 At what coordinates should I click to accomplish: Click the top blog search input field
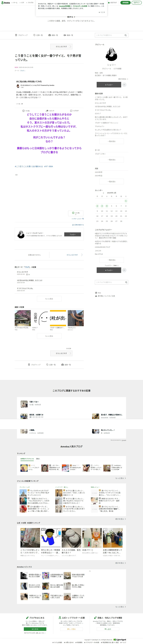pyautogui.click(x=109, y=35)
